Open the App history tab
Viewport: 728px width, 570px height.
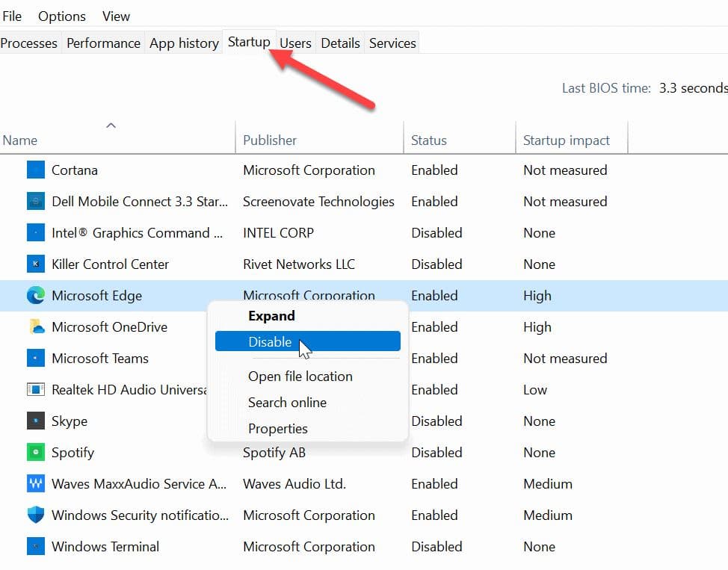(184, 43)
